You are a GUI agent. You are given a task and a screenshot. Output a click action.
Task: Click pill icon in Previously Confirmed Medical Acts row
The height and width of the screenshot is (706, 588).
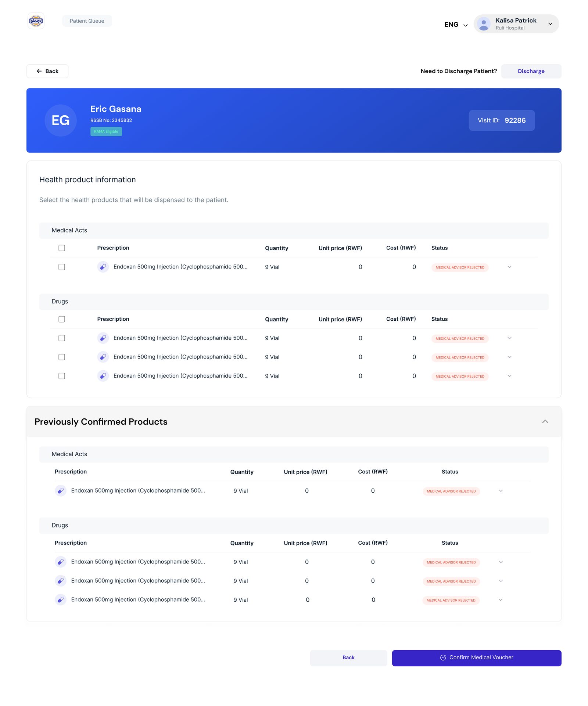tap(61, 491)
